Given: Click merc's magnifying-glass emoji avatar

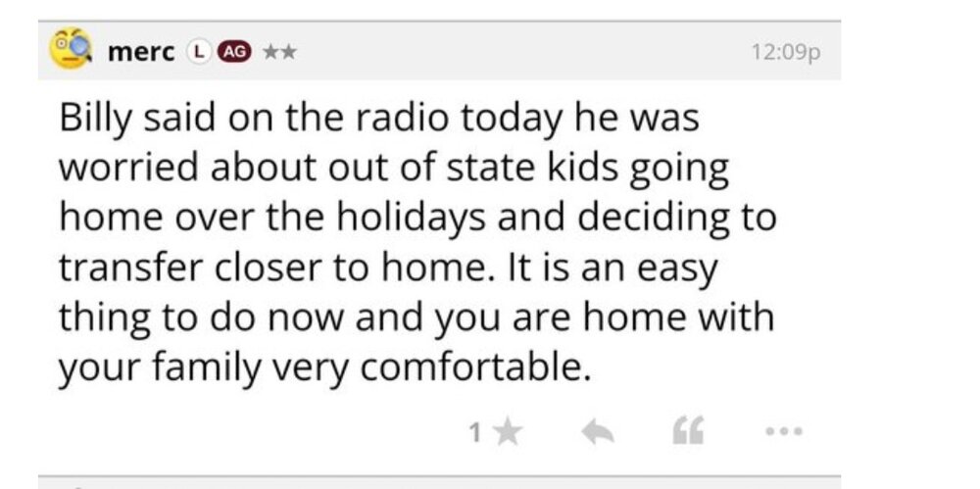Looking at the screenshot, I should (x=71, y=51).
